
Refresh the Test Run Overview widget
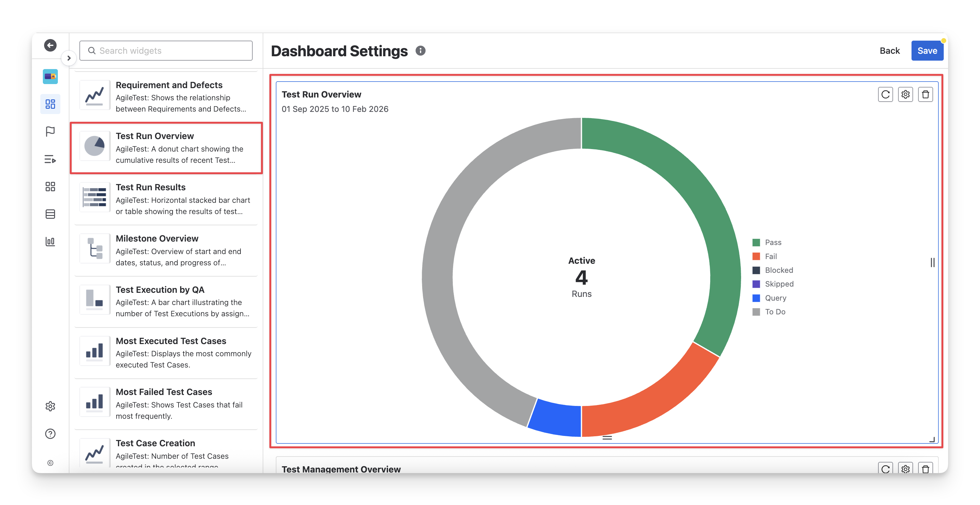(885, 94)
